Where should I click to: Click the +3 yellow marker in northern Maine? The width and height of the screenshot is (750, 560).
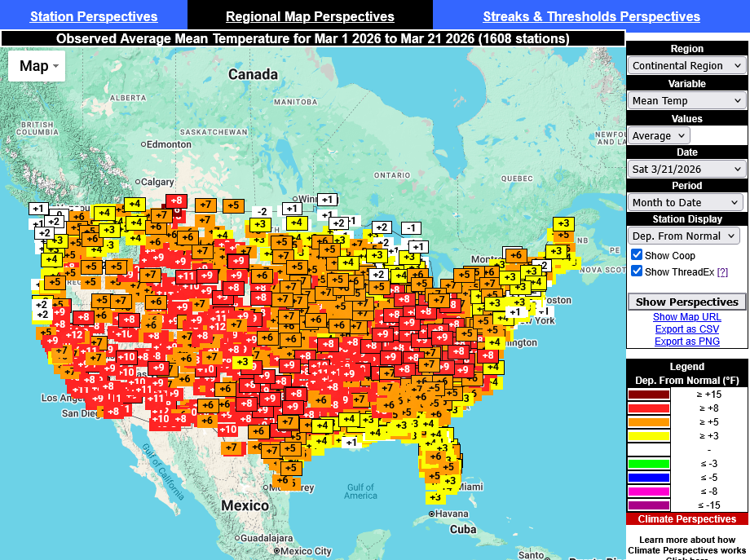tap(563, 223)
